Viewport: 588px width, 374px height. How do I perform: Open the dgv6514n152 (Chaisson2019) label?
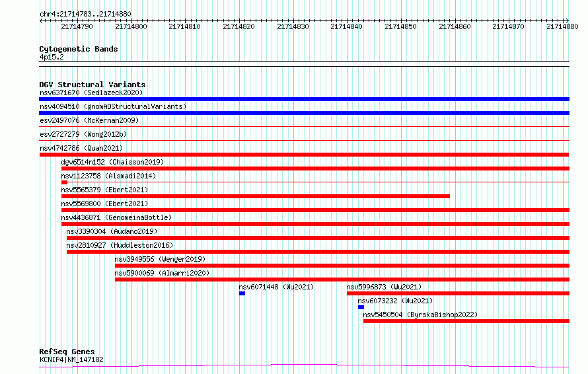(x=112, y=162)
